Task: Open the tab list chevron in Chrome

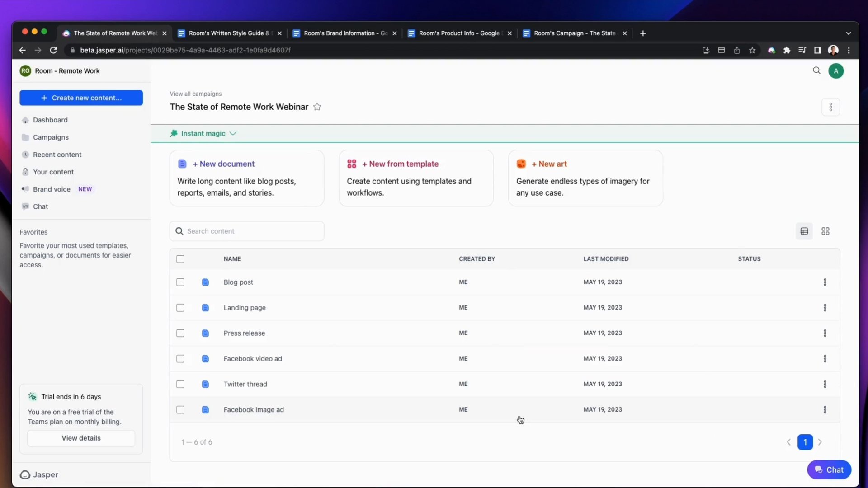Action: point(848,33)
